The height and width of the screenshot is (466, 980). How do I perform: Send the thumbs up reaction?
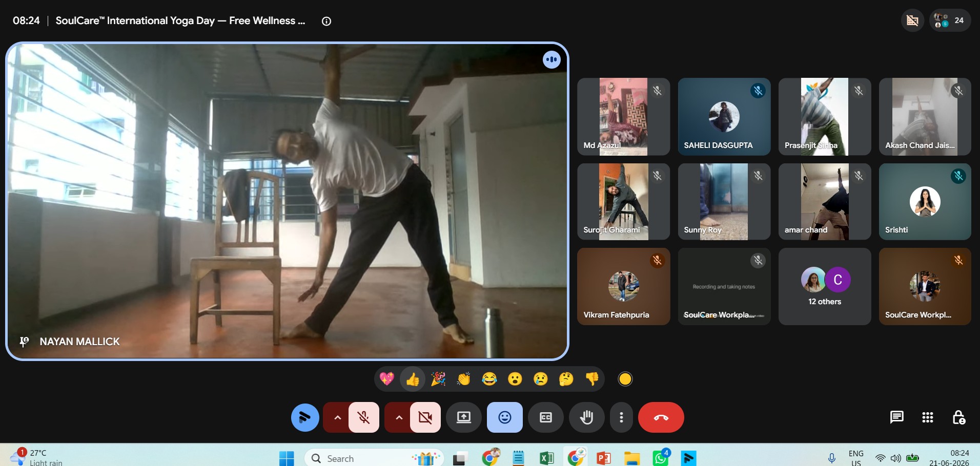(x=413, y=379)
